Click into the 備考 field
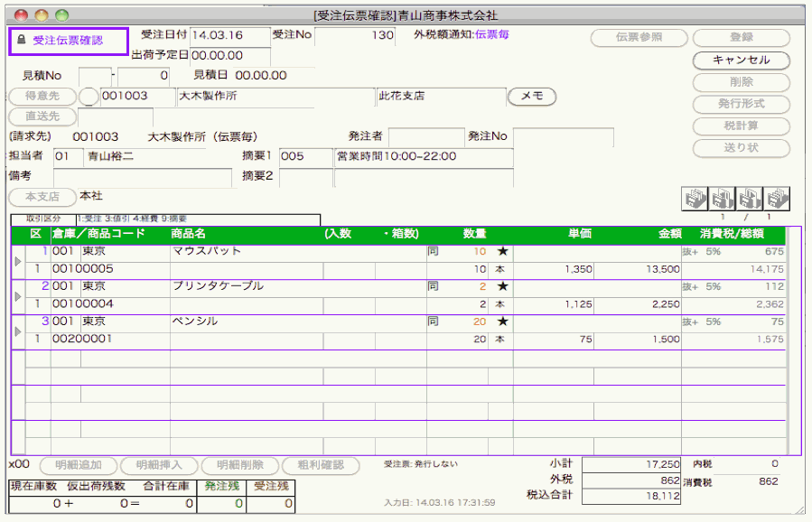 click(x=143, y=177)
